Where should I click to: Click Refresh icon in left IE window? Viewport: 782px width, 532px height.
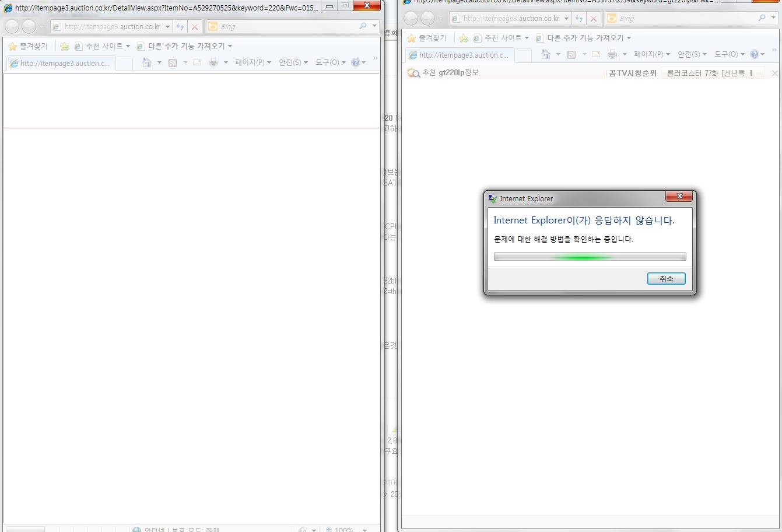pyautogui.click(x=180, y=27)
